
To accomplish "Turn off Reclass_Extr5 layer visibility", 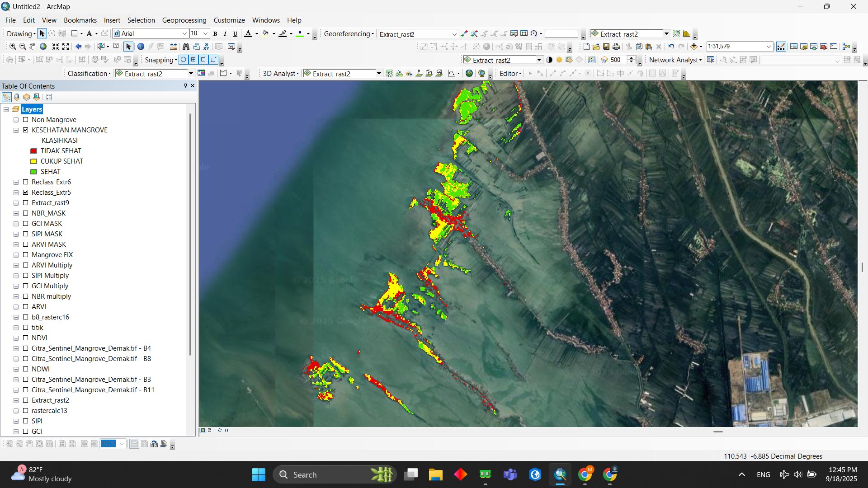I will click(26, 192).
